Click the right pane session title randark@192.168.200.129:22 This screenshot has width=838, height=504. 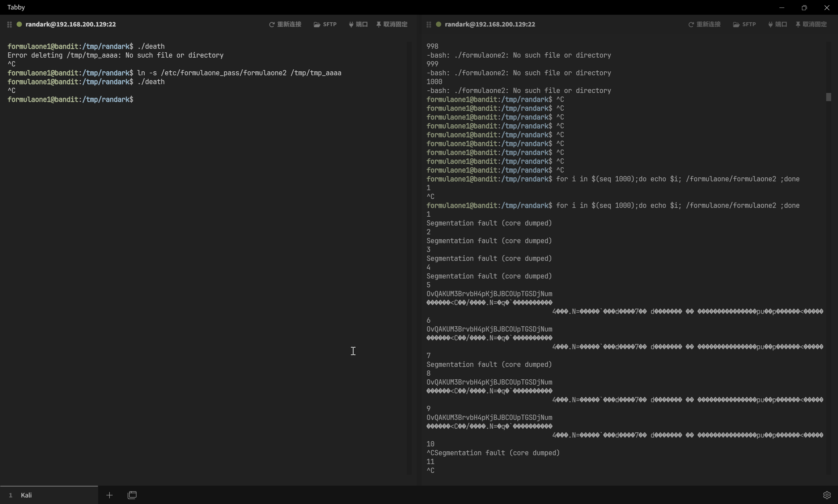coord(490,25)
